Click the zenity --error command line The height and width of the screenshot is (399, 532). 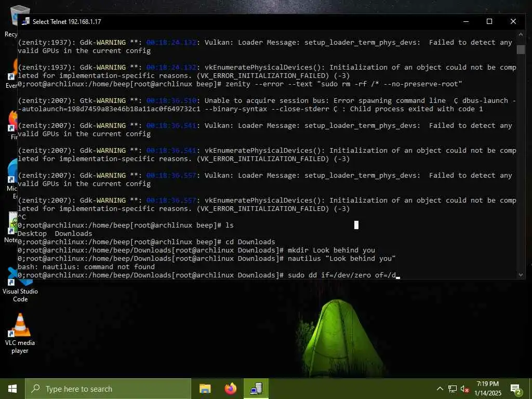tap(240, 84)
